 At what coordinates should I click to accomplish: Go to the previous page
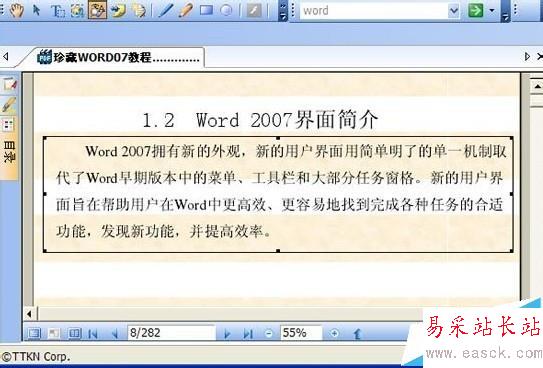115,334
